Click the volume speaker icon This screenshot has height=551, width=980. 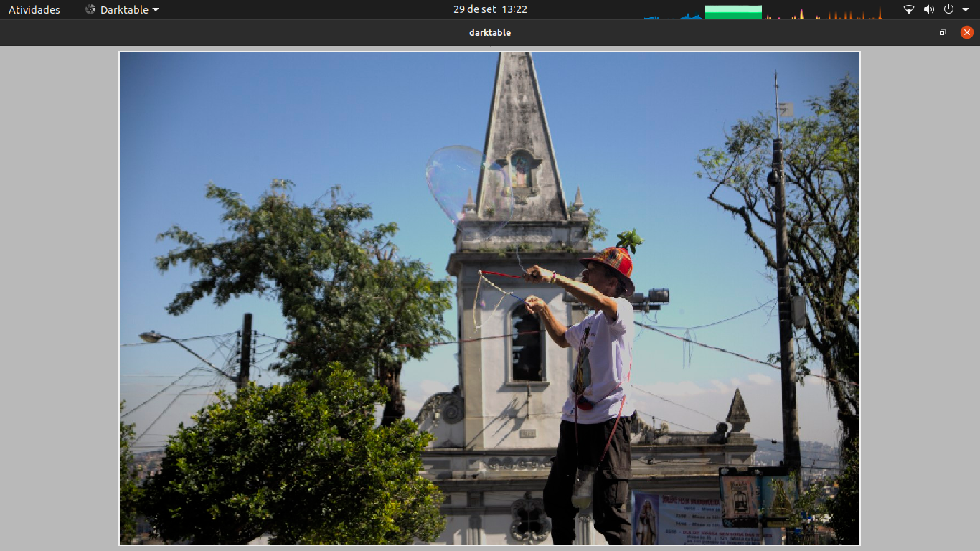click(x=929, y=9)
